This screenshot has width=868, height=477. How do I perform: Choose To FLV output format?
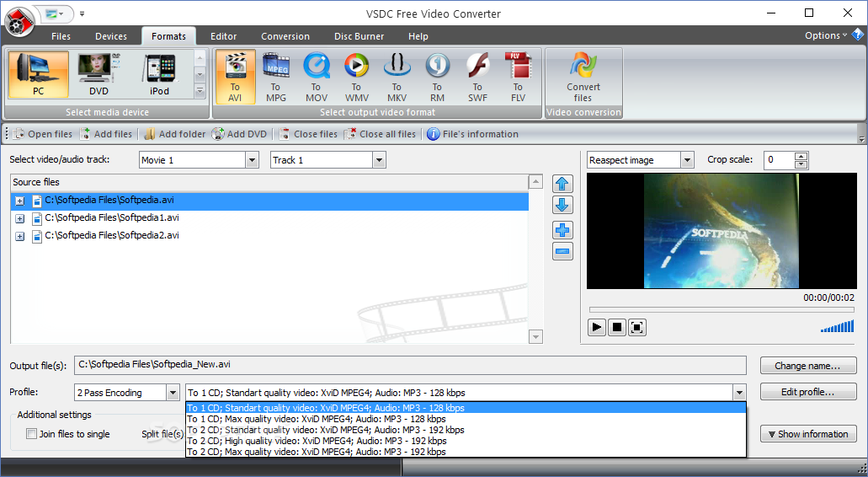click(518, 77)
